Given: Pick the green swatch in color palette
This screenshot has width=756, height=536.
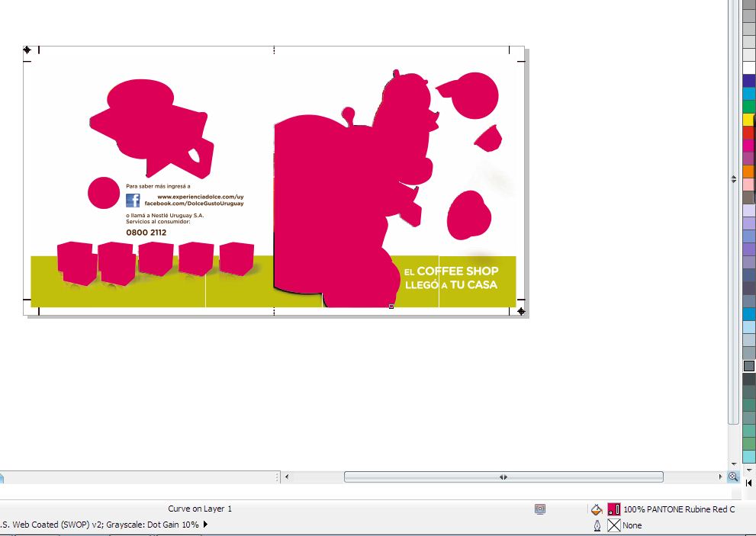Looking at the screenshot, I should click(x=749, y=106).
